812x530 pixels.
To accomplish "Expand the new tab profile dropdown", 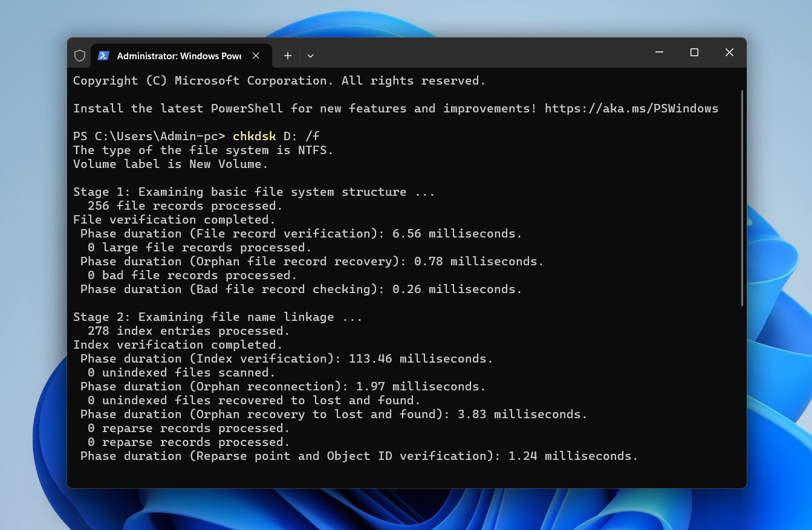I will tap(310, 56).
